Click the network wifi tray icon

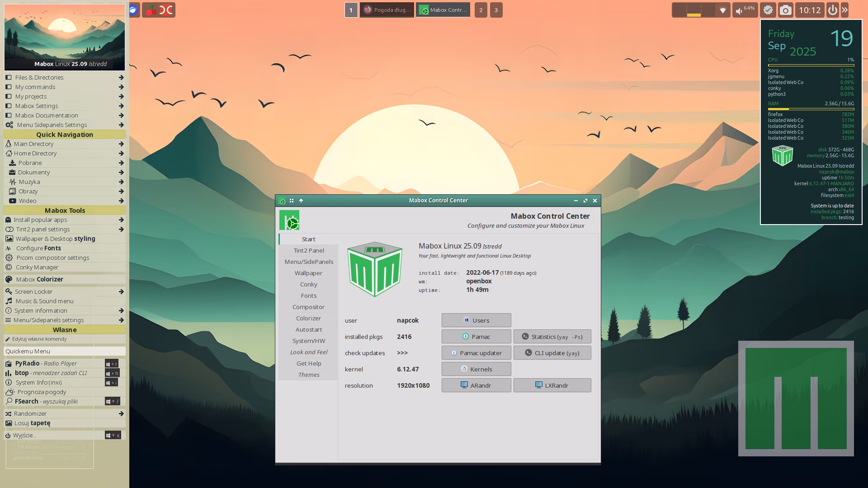[x=723, y=10]
